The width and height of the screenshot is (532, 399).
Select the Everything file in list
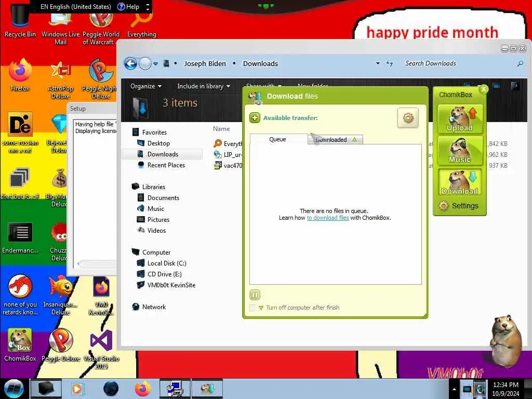coord(228,143)
